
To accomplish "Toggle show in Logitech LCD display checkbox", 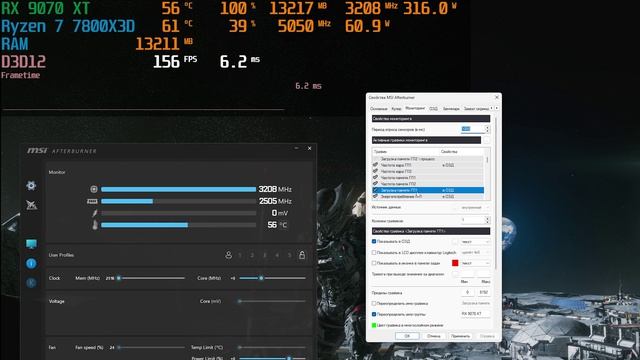I will click(x=374, y=253).
